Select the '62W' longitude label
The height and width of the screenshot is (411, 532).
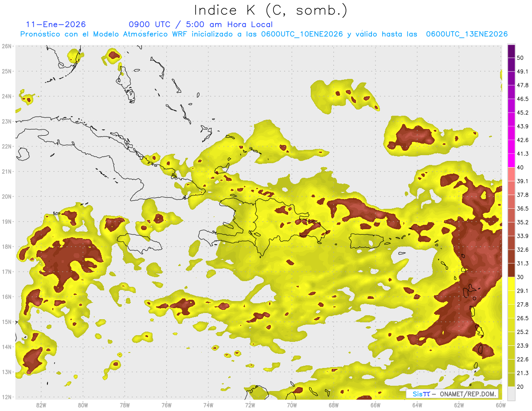tap(459, 405)
